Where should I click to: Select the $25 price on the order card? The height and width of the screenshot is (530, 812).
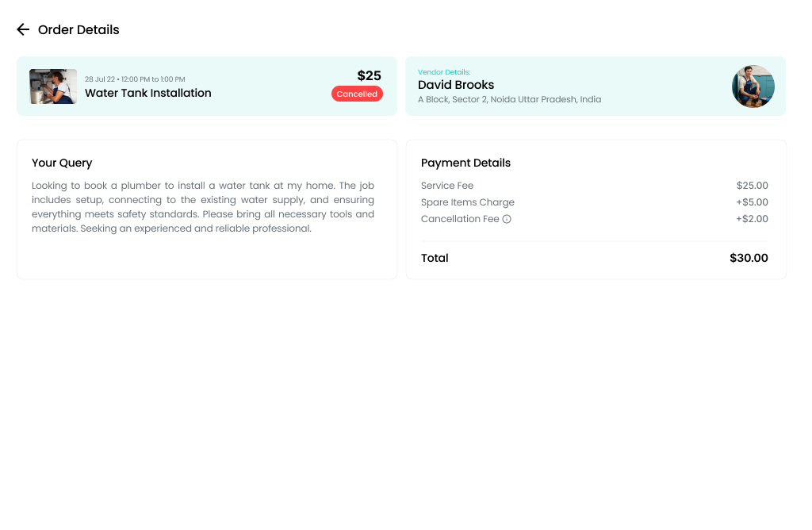tap(369, 75)
